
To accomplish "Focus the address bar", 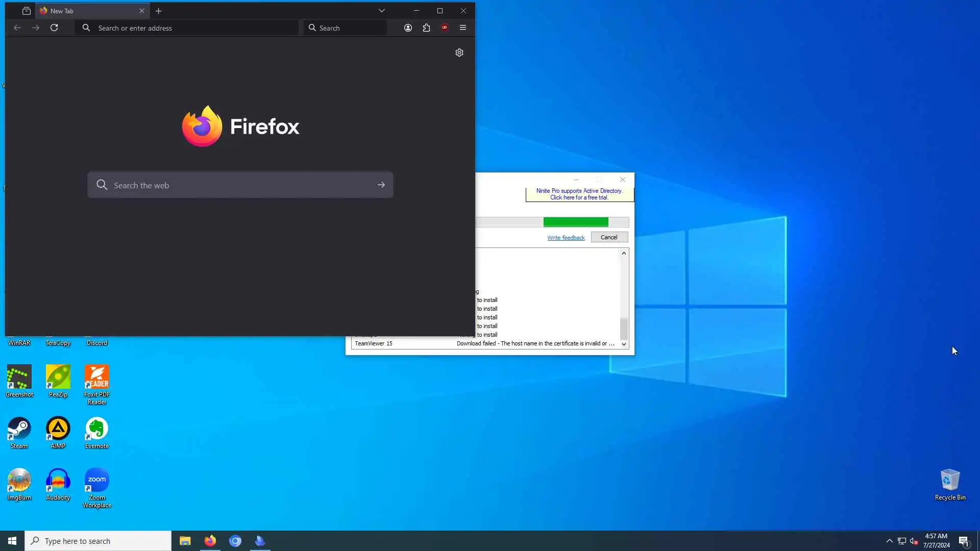I will (x=194, y=28).
